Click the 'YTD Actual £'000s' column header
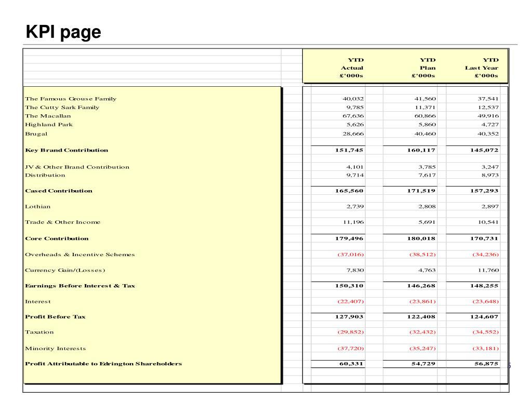Viewport: 532px width, 399px height. (352, 68)
